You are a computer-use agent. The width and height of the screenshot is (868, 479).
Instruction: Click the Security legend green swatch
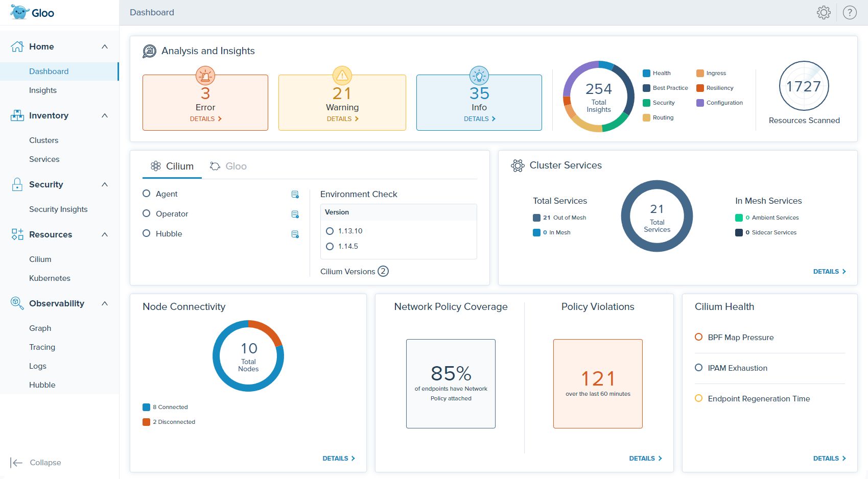point(646,103)
